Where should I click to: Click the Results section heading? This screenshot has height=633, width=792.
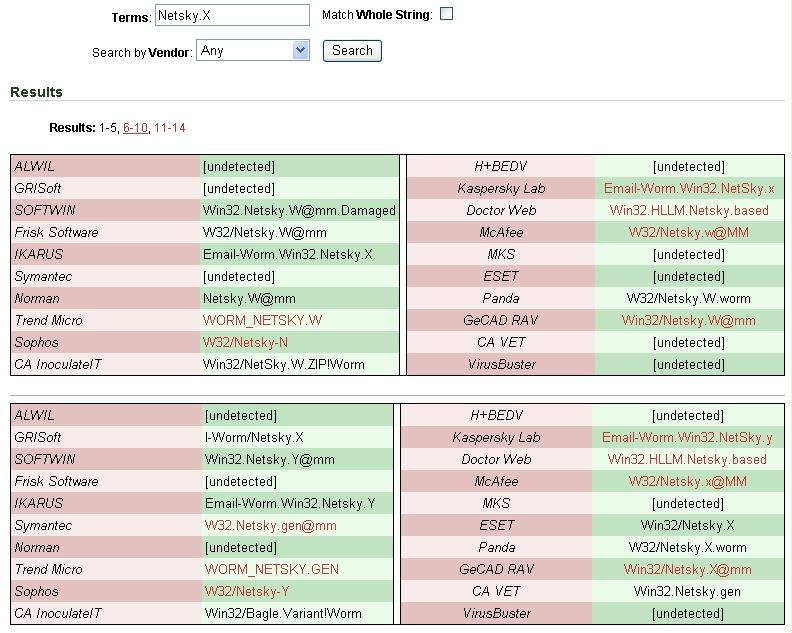point(36,92)
